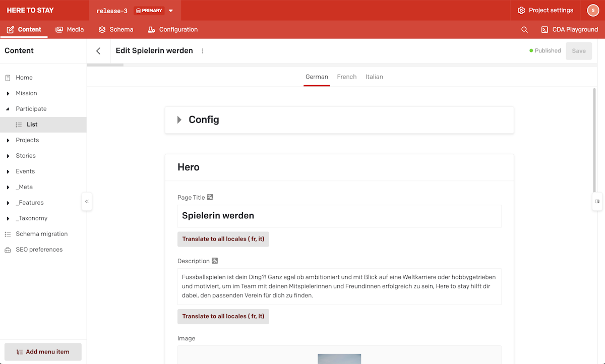Open the search magnifier in the top bar

click(524, 30)
